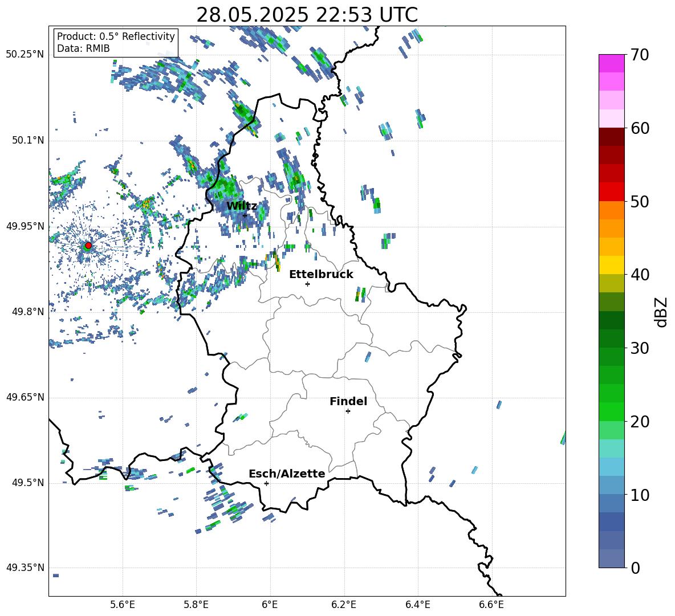675x616 pixels.
Task: Click the 10 tick label on colorbar
Action: point(640,495)
